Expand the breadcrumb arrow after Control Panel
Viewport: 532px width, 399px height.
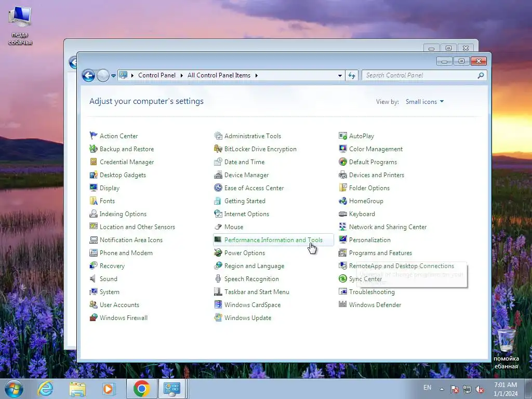pos(181,75)
